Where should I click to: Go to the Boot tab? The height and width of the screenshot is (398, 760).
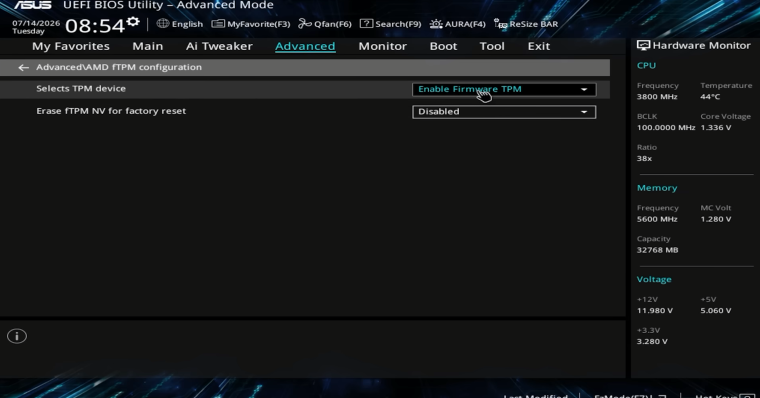point(443,46)
